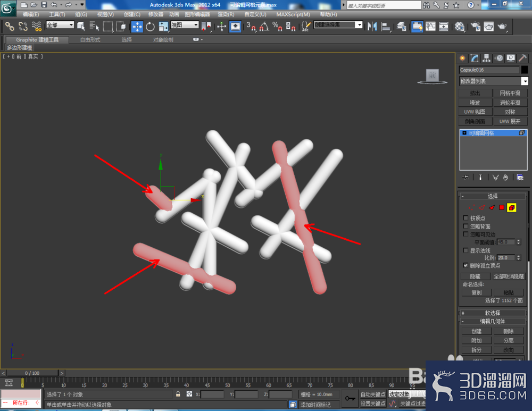
Task: Click the Render teapot icon
Action: (502, 27)
